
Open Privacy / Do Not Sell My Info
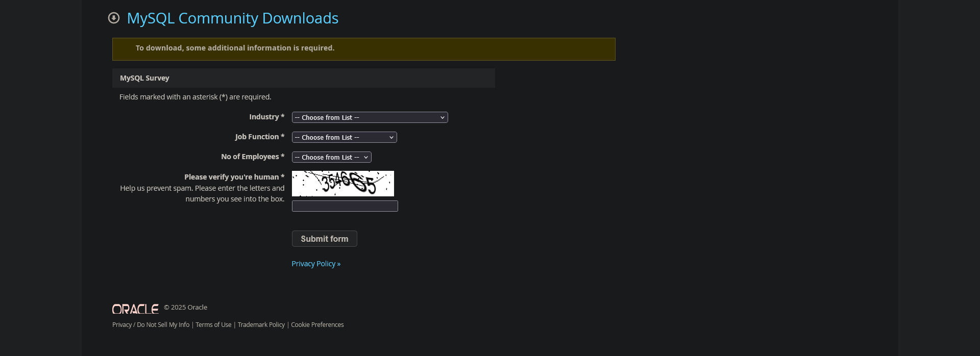[151, 325]
